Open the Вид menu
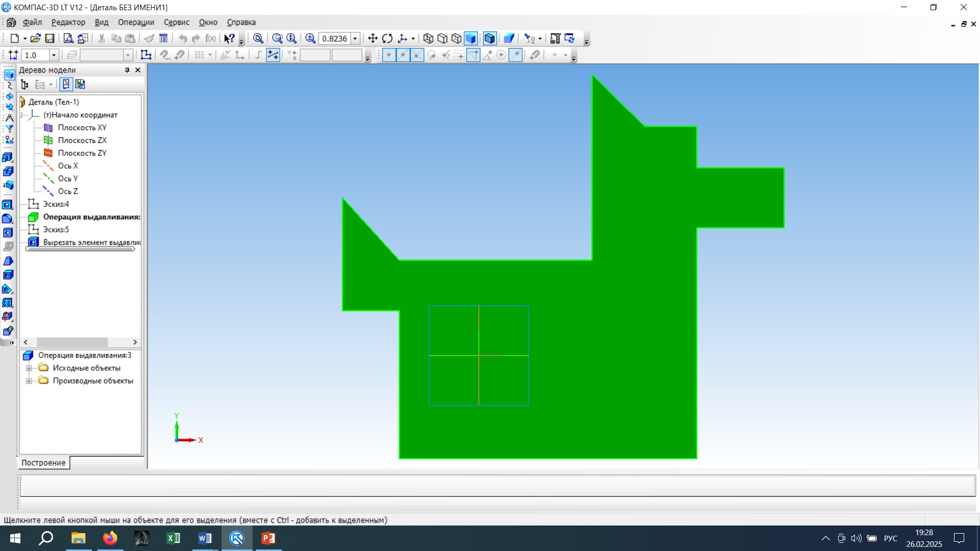The width and height of the screenshot is (980, 551). (102, 22)
